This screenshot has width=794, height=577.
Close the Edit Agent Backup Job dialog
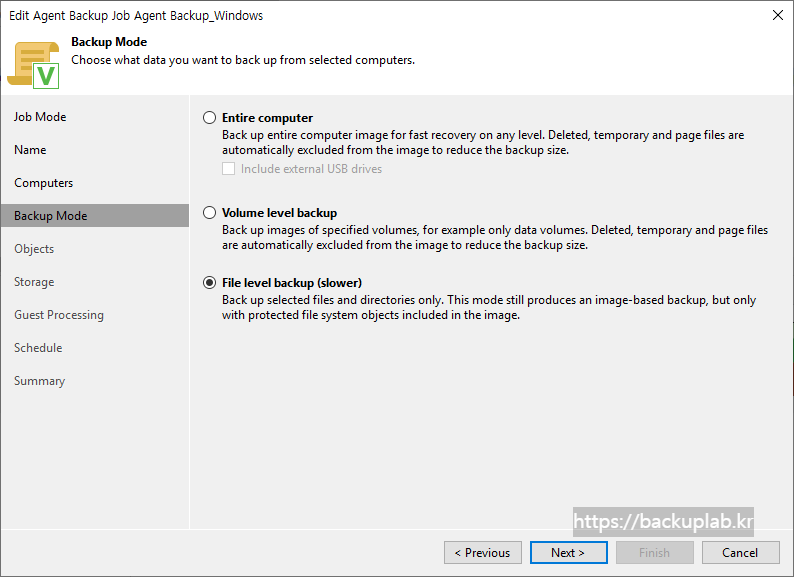coord(778,15)
